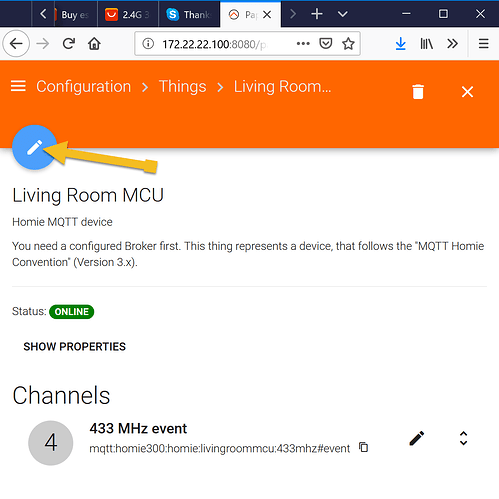Screen dimensions: 499x499
Task: List all tabs dropdown arrow
Action: tap(343, 14)
